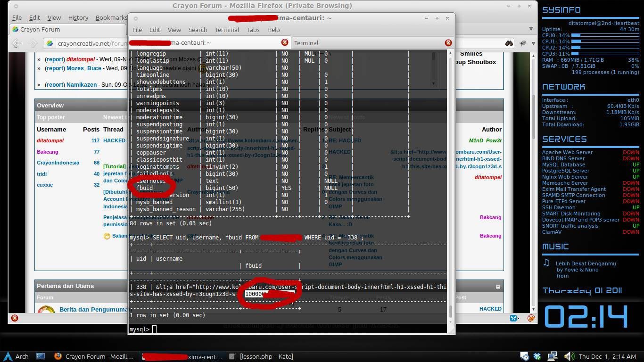Open the network connection tray icon
This screenshot has height=362, width=644.
552,356
